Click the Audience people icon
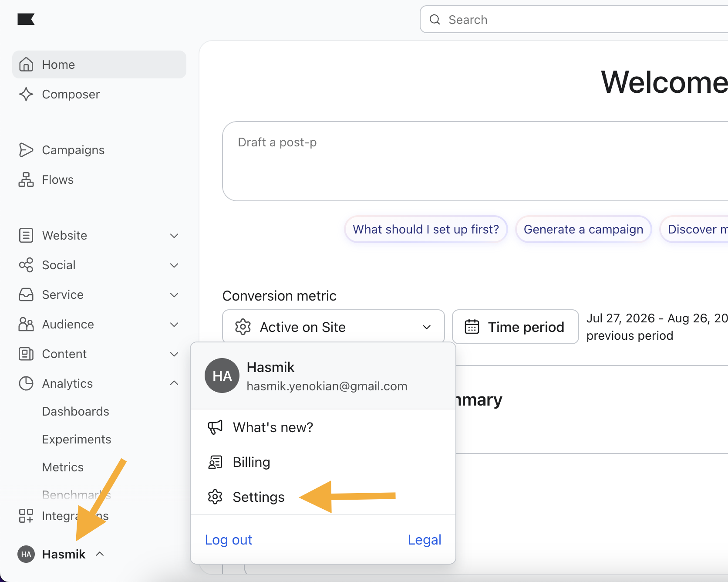The image size is (728, 582). [x=26, y=324]
